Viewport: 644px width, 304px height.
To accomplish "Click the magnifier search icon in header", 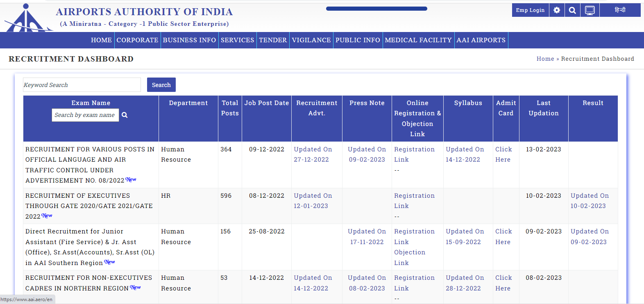I will point(572,10).
